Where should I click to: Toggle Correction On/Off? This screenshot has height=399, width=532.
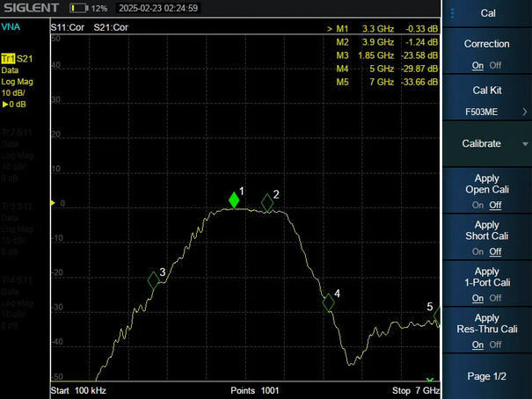(x=487, y=51)
